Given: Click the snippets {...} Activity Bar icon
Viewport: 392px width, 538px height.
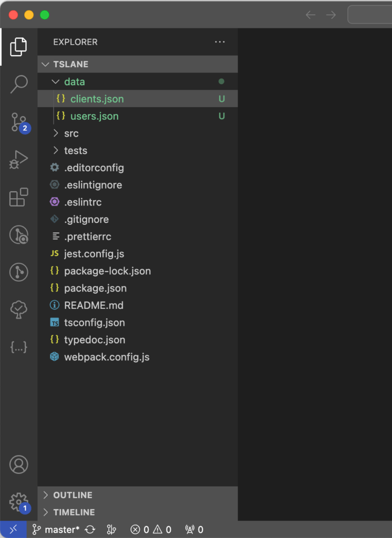Looking at the screenshot, I should coord(18,347).
